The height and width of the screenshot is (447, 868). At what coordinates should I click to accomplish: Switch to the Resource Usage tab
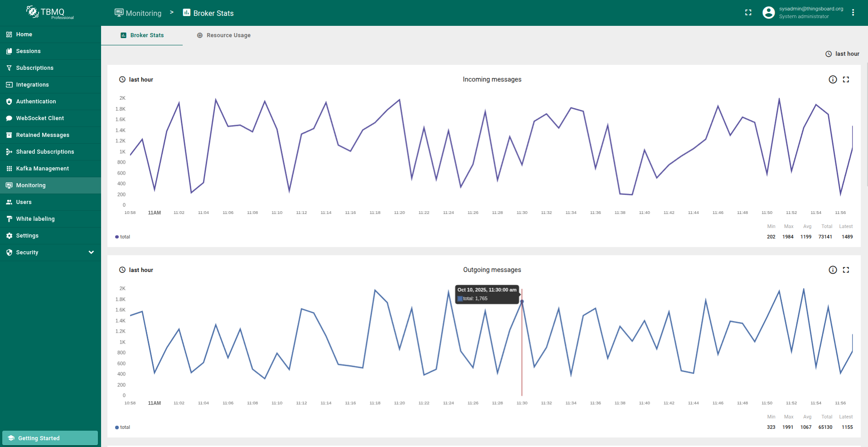click(x=224, y=35)
